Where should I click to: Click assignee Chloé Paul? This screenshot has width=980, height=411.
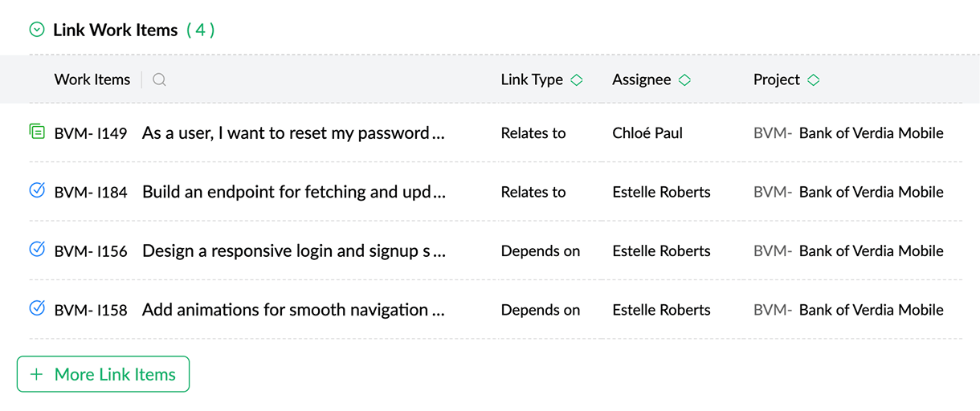[647, 133]
